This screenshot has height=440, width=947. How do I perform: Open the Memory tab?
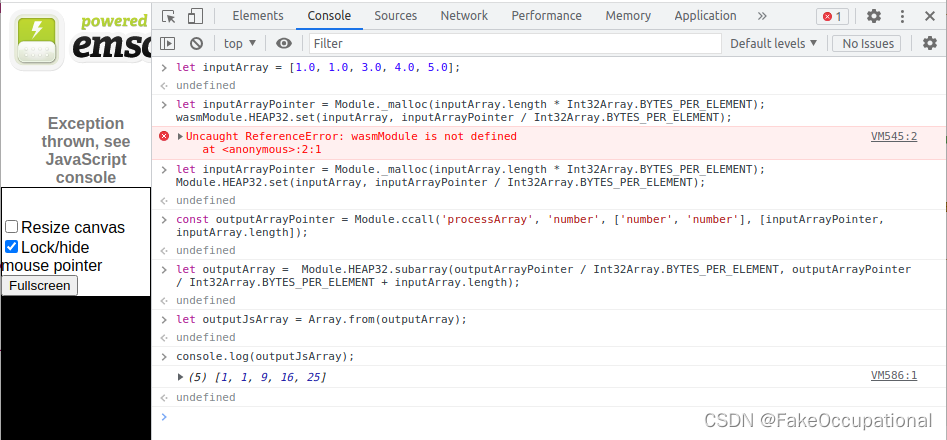(x=628, y=16)
